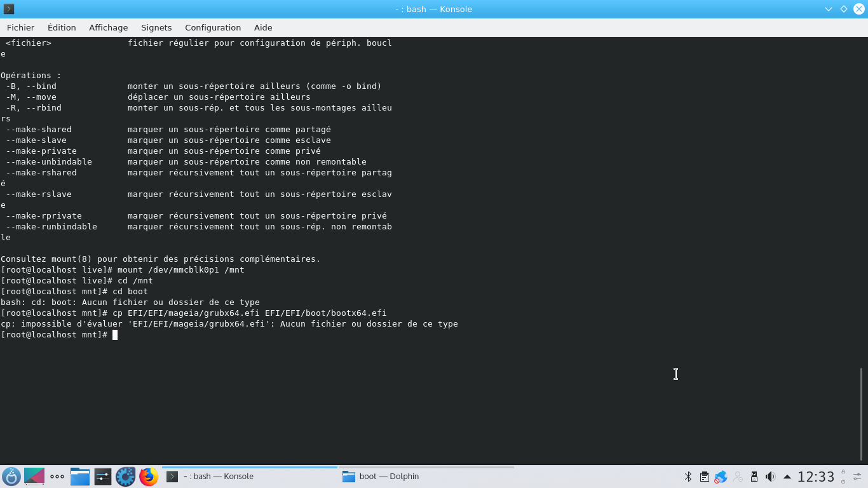Click the '-M, --move' option text
The image size is (868, 488).
31,97
